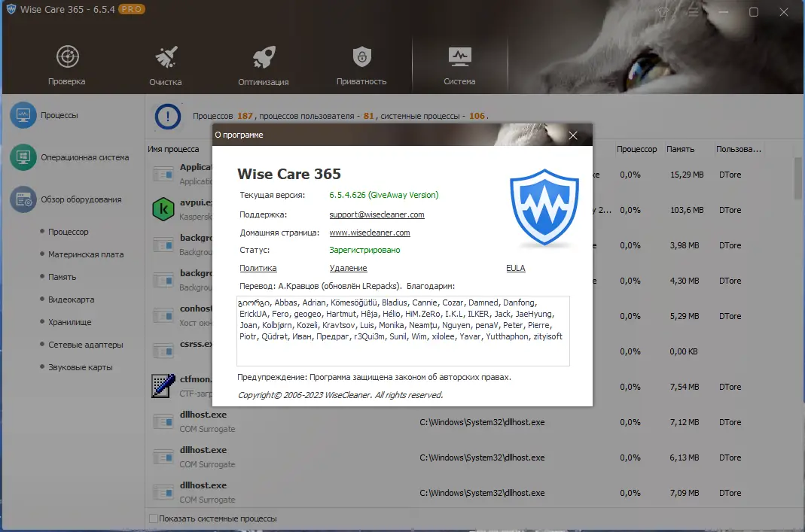
Task: Click the Политика link
Action: pyautogui.click(x=258, y=268)
